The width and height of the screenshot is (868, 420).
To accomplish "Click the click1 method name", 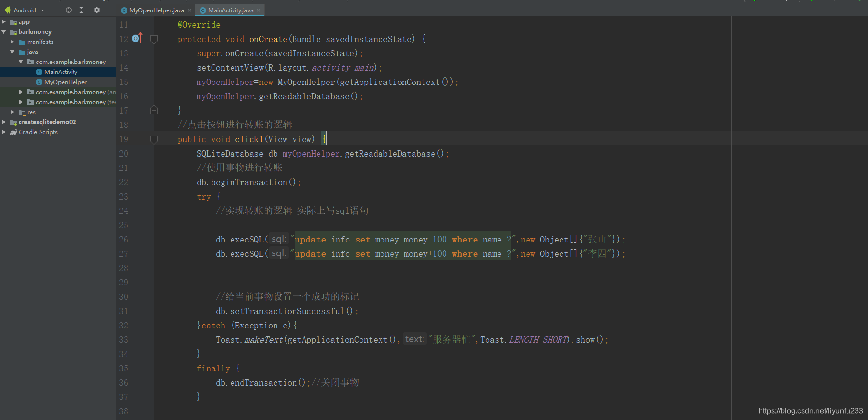I will point(249,139).
